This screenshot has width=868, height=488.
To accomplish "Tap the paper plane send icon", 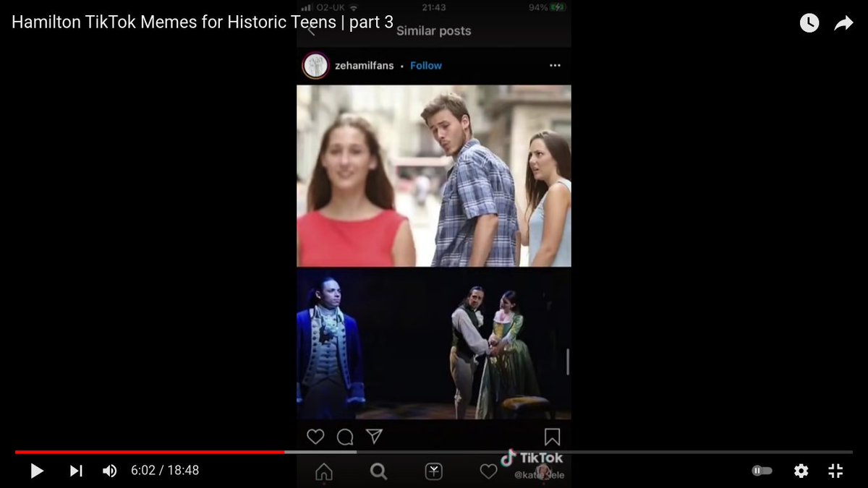I will click(373, 436).
